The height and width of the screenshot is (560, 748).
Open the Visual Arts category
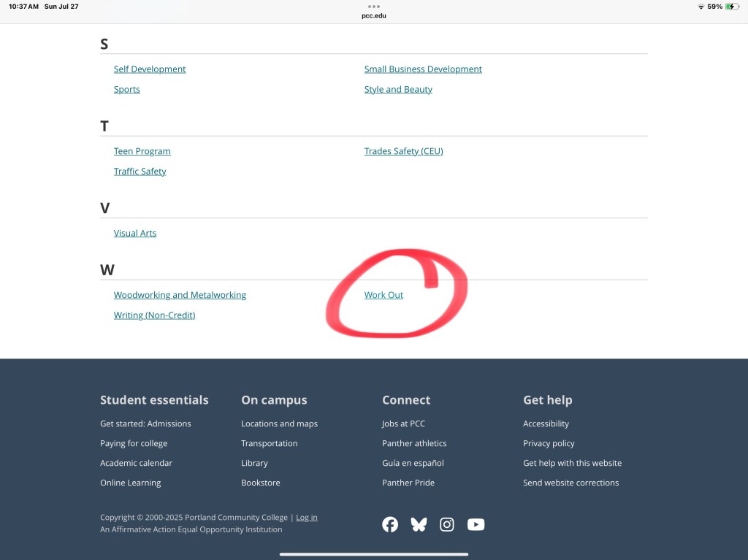coord(135,233)
